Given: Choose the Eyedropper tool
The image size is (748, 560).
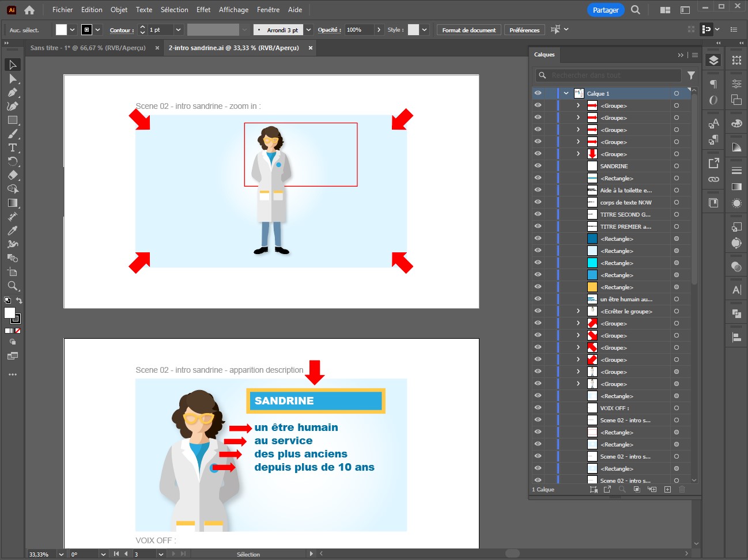Looking at the screenshot, I should pyautogui.click(x=13, y=230).
